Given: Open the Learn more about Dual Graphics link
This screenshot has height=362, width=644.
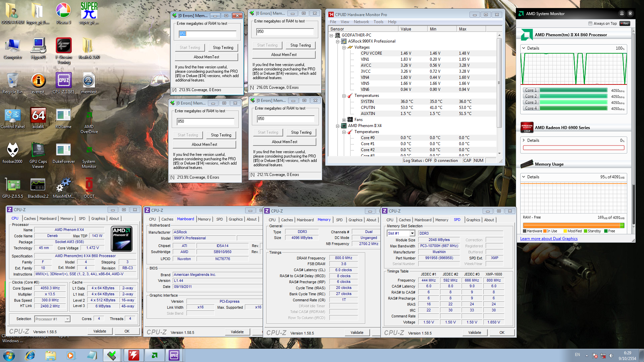Looking at the screenshot, I should 549,239.
